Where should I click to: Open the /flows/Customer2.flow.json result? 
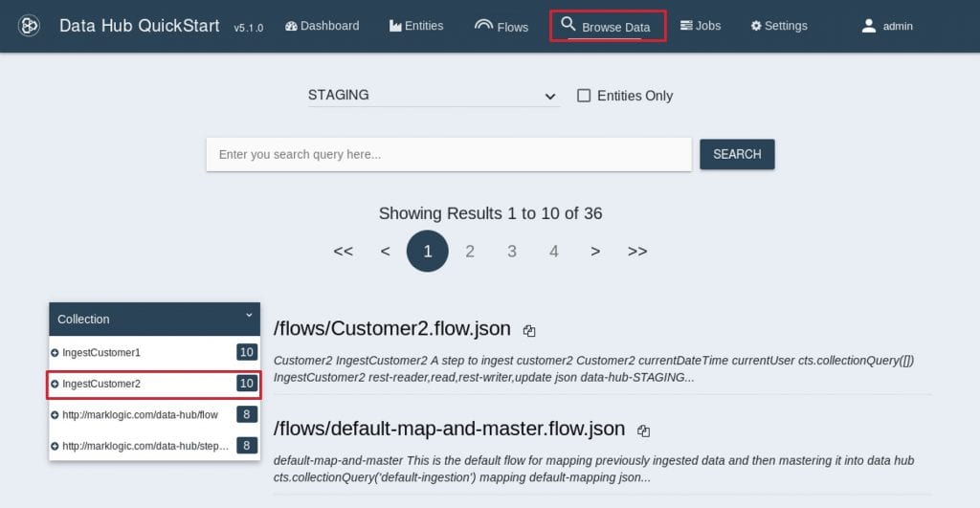(392, 329)
